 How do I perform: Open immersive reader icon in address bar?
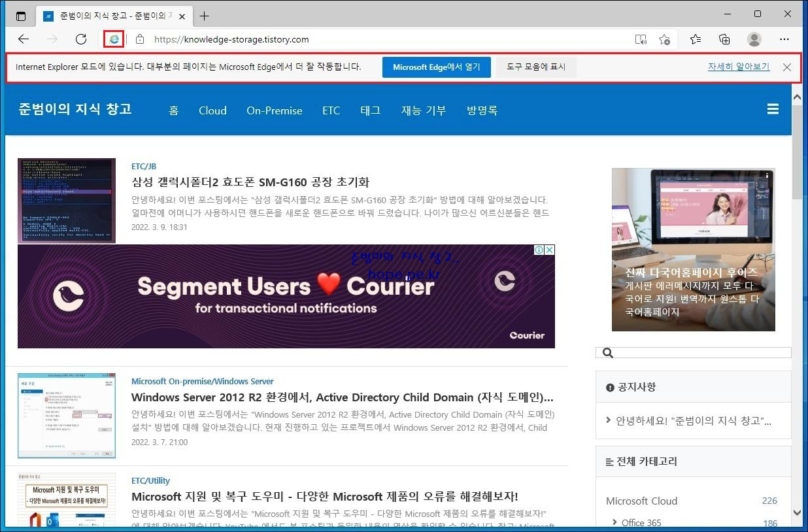pyautogui.click(x=641, y=39)
